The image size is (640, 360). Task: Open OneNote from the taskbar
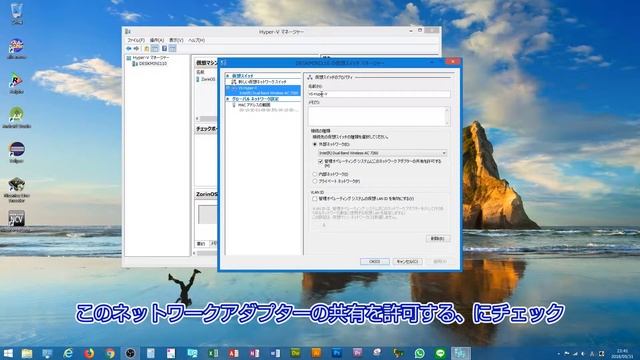(x=254, y=353)
